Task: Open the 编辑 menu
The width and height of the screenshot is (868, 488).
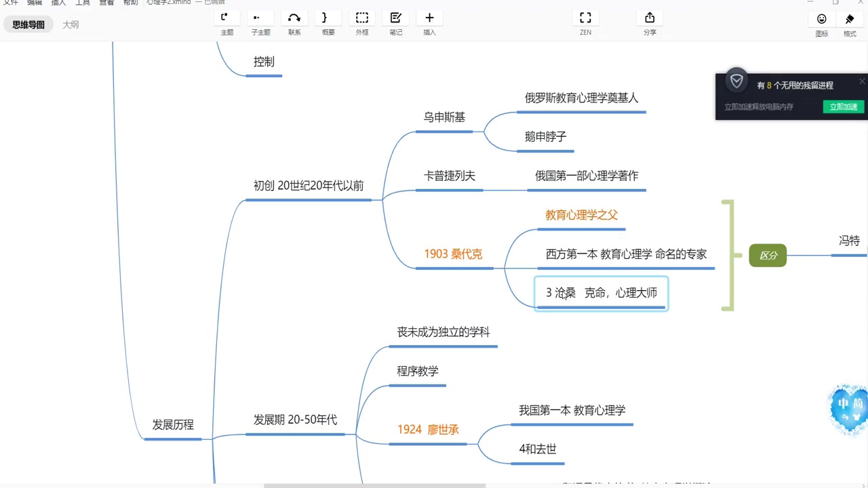Action: coord(35,3)
